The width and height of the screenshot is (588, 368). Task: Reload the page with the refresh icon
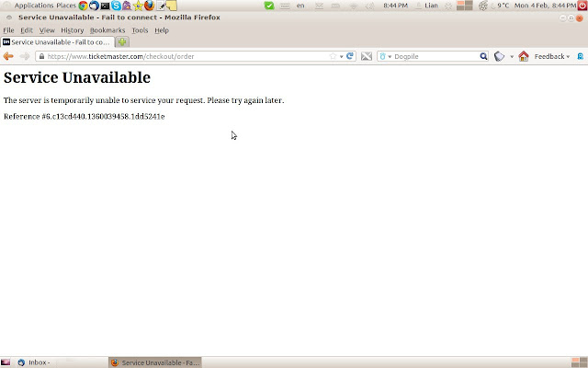point(350,56)
